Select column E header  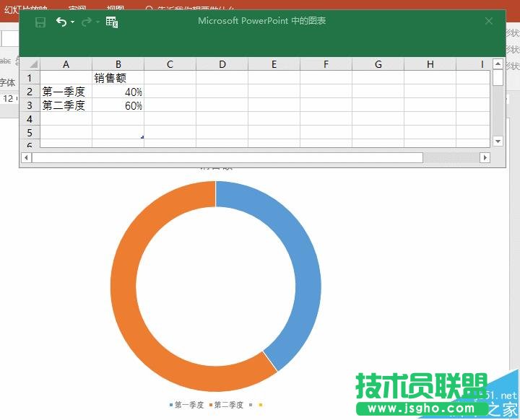click(x=274, y=64)
